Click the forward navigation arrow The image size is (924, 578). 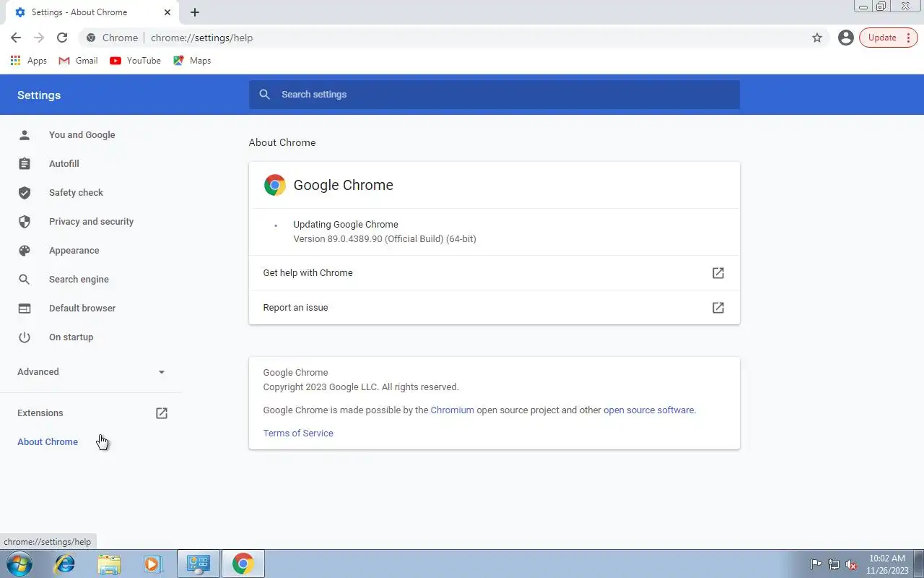click(x=39, y=38)
